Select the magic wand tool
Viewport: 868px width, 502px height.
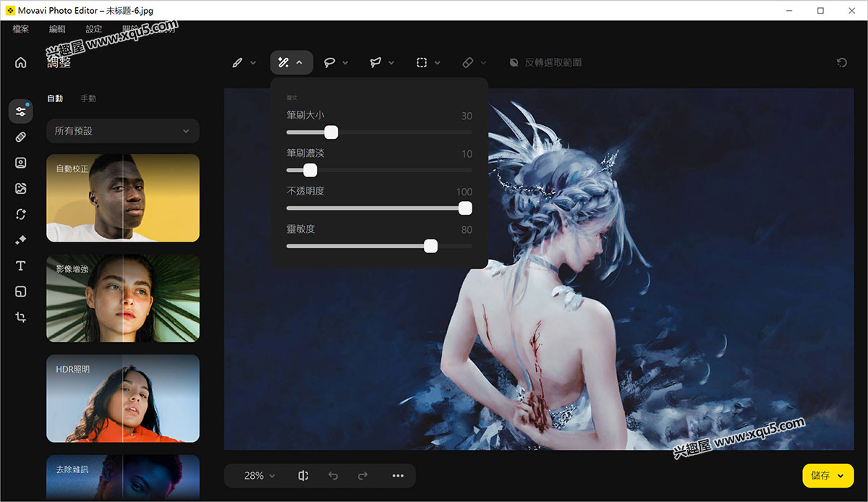point(284,63)
